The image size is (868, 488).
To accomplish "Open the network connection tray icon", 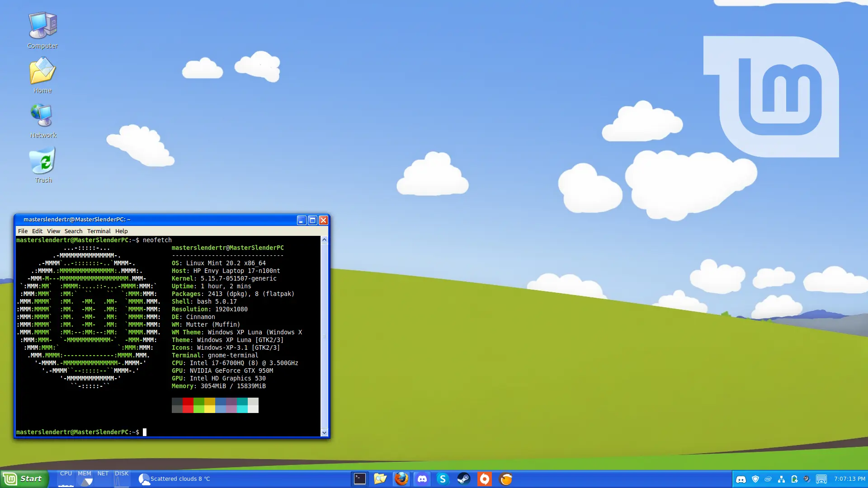I will coord(781,479).
